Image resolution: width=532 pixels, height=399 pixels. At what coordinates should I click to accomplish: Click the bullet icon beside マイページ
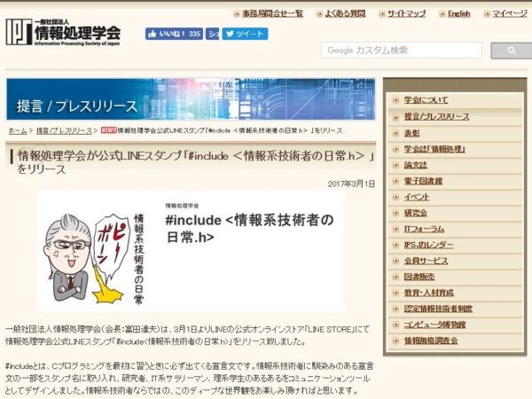coord(487,14)
